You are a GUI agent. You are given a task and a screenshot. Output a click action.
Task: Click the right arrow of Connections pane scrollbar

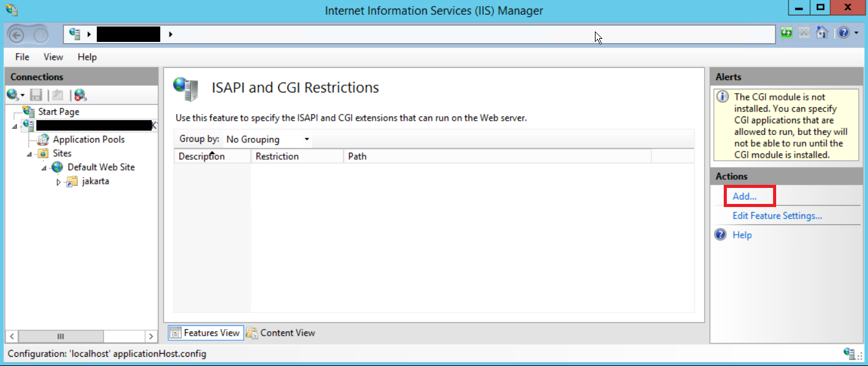coord(152,336)
